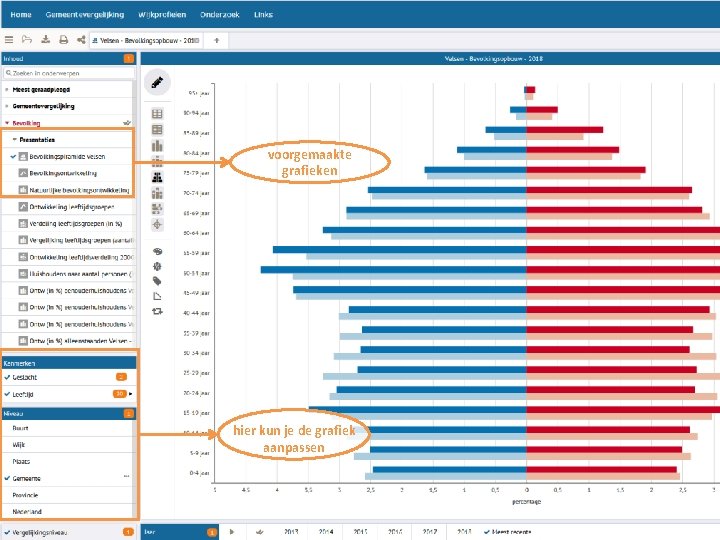The width and height of the screenshot is (720, 540).
Task: Select the Buurt level option
Action: [x=20, y=428]
